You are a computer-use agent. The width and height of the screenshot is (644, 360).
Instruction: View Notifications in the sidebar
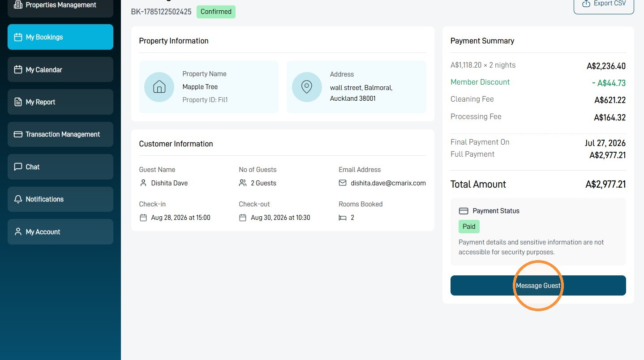tap(60, 199)
